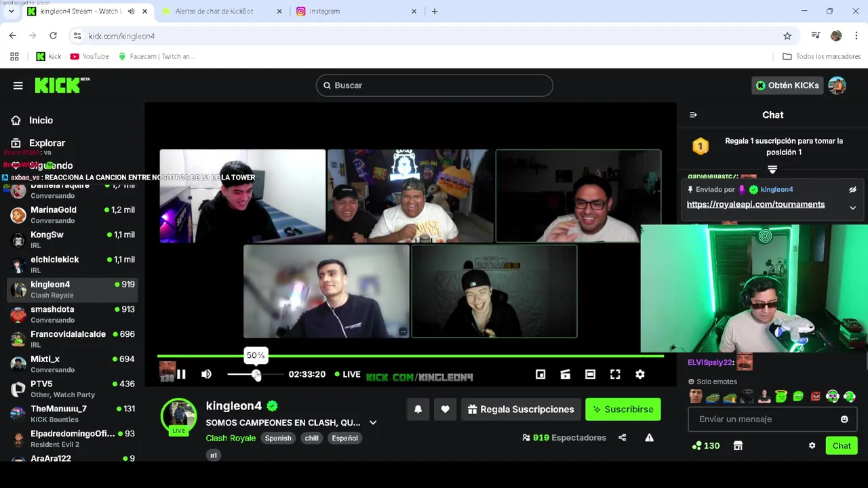Report stream warning triangle icon
The width and height of the screenshot is (868, 488).
tap(649, 438)
